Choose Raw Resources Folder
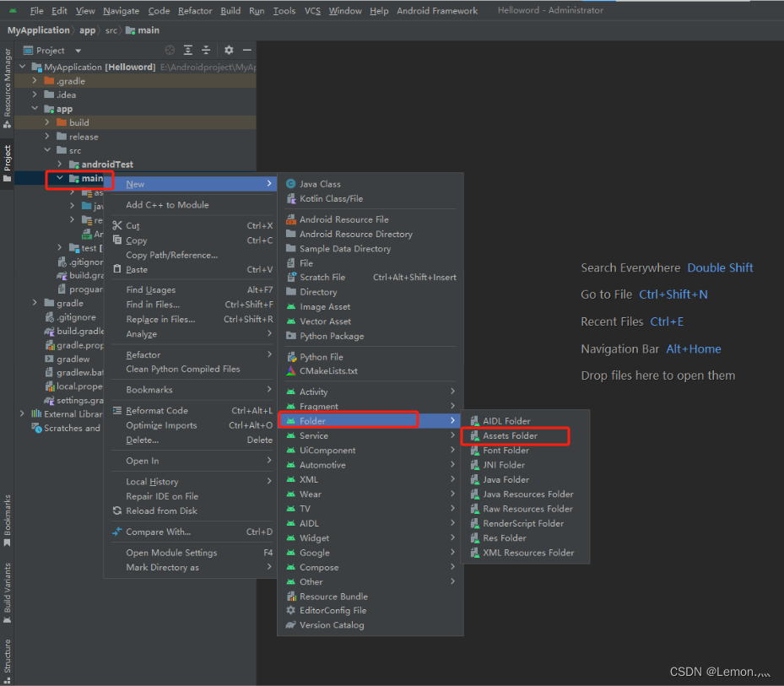The height and width of the screenshot is (686, 784). (x=525, y=509)
